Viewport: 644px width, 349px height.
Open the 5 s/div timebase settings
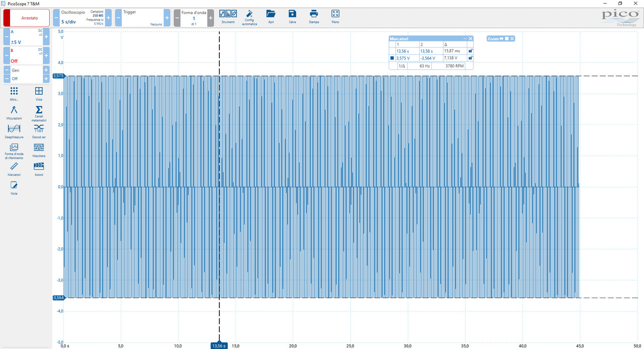click(x=82, y=18)
